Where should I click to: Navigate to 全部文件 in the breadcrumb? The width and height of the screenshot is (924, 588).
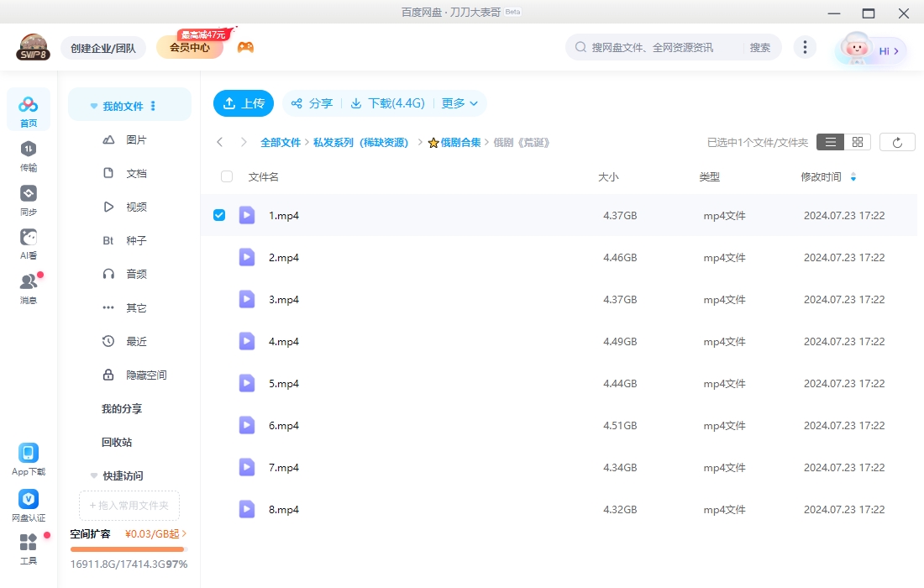tap(281, 142)
